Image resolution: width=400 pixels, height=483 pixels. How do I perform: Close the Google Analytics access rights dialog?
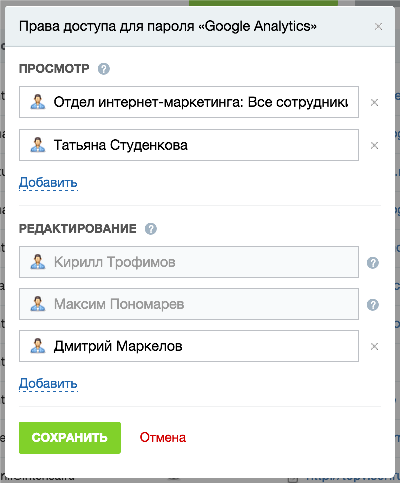[x=378, y=27]
